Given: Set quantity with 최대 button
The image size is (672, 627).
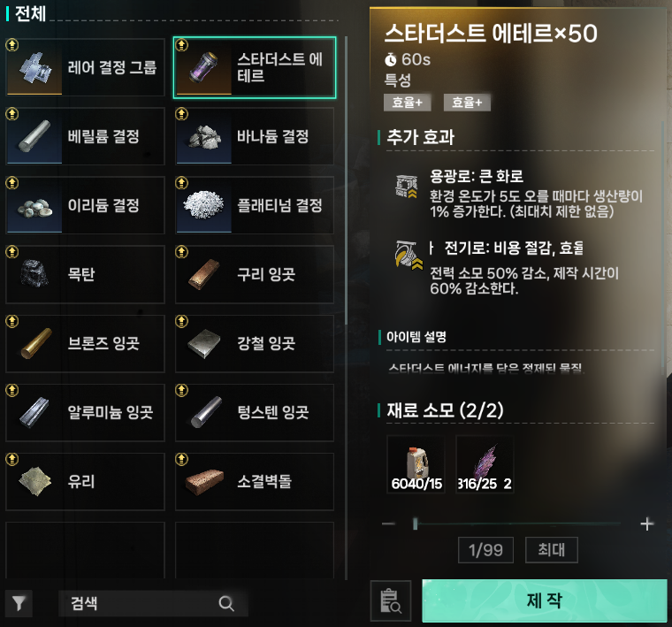Looking at the screenshot, I should (552, 550).
